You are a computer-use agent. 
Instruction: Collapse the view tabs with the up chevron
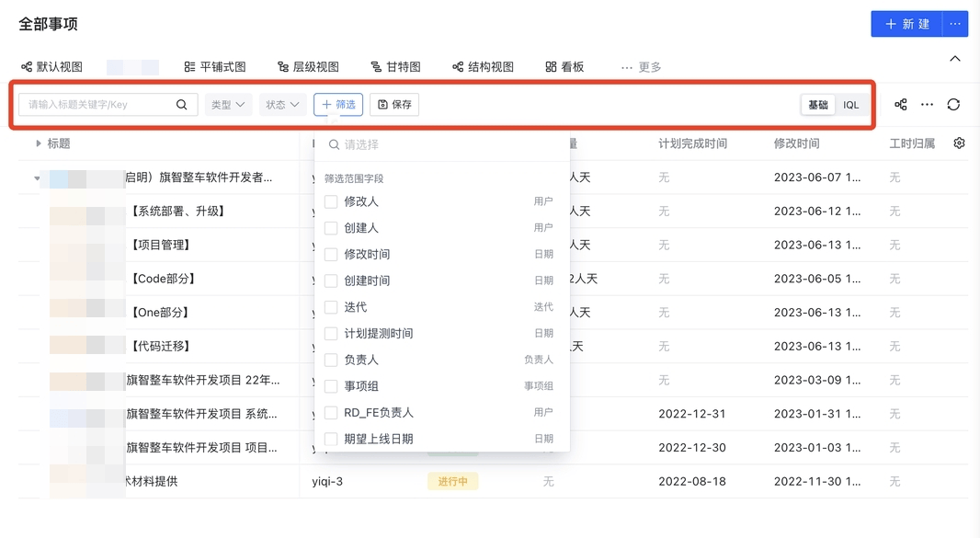pos(954,59)
